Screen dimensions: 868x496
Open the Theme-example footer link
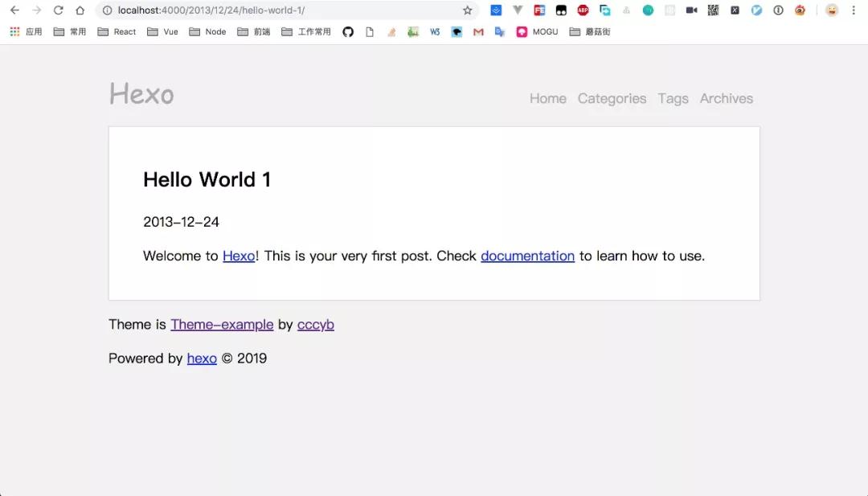(222, 325)
